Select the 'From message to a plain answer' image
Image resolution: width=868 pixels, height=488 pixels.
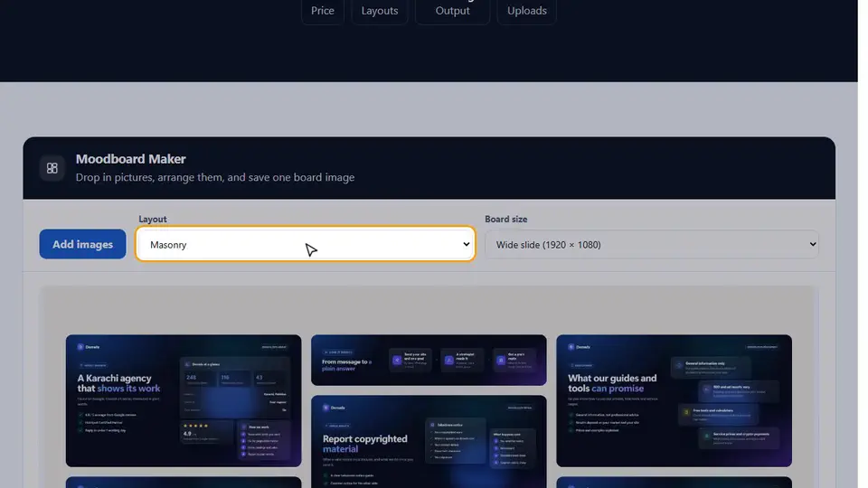pos(429,361)
